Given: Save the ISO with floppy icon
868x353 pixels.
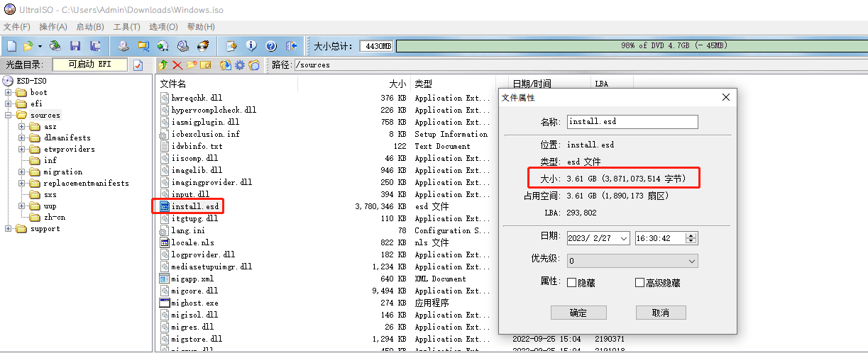Looking at the screenshot, I should click(x=75, y=46).
